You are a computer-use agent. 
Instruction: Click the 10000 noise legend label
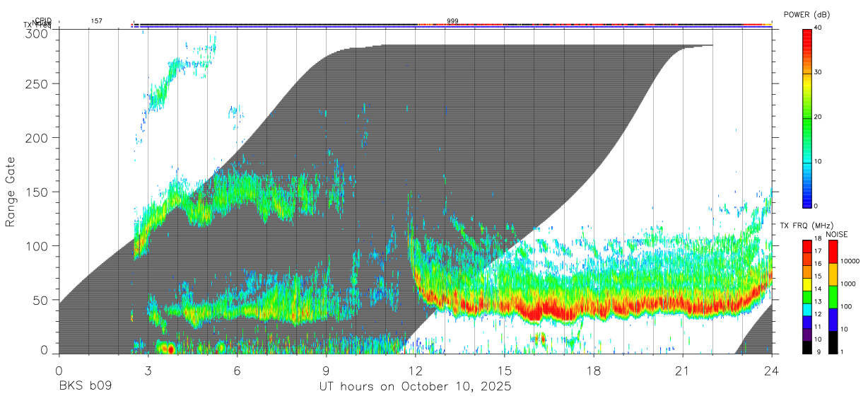850,261
